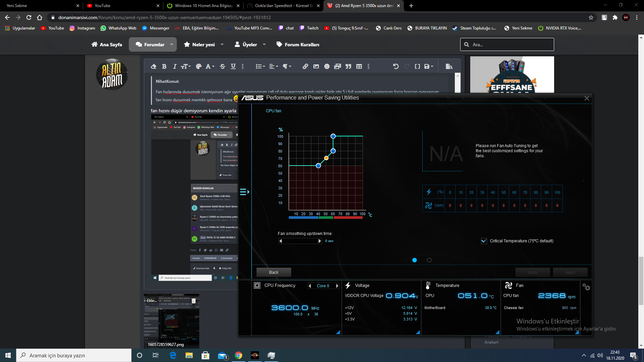Expand the Forumlar menu arrow
644x362 pixels.
172,44
